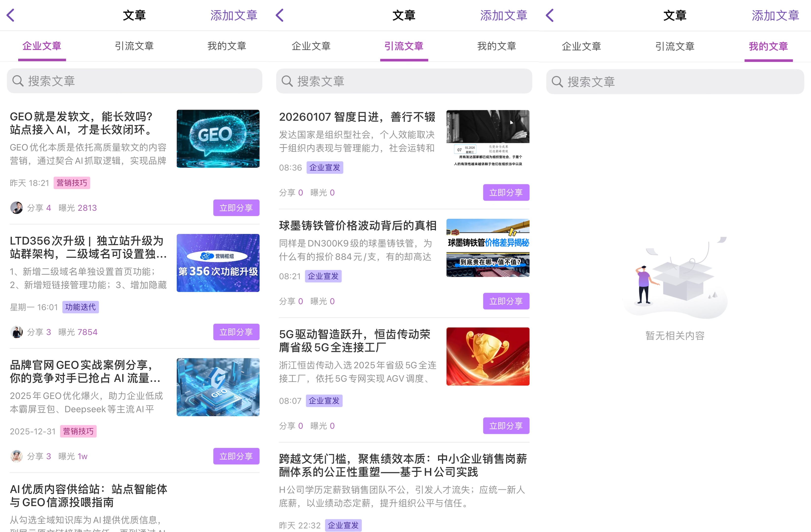Click author avatar beside 曝光 1w

click(16, 456)
